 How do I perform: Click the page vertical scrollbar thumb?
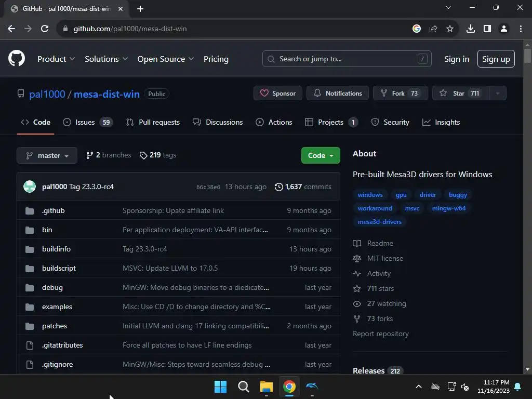click(527, 56)
